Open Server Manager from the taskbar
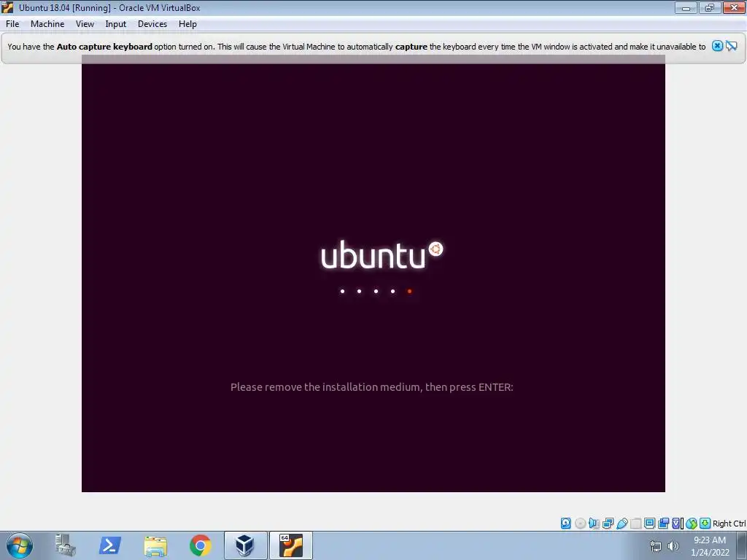 pyautogui.click(x=65, y=545)
